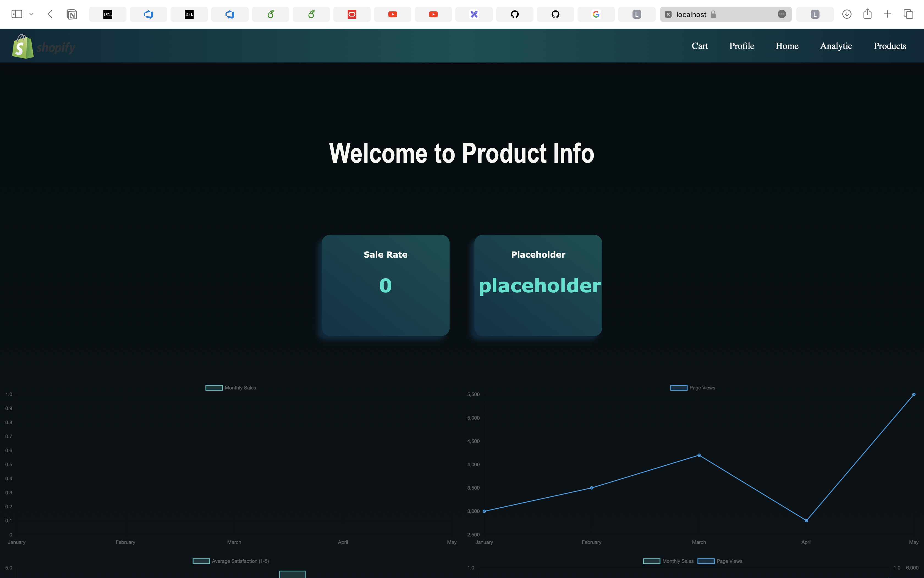The height and width of the screenshot is (578, 924).
Task: Click the April data point on Page Views
Action: point(806,520)
